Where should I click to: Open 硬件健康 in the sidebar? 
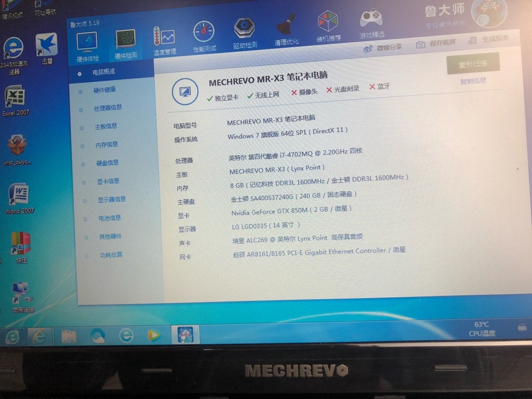pos(105,90)
